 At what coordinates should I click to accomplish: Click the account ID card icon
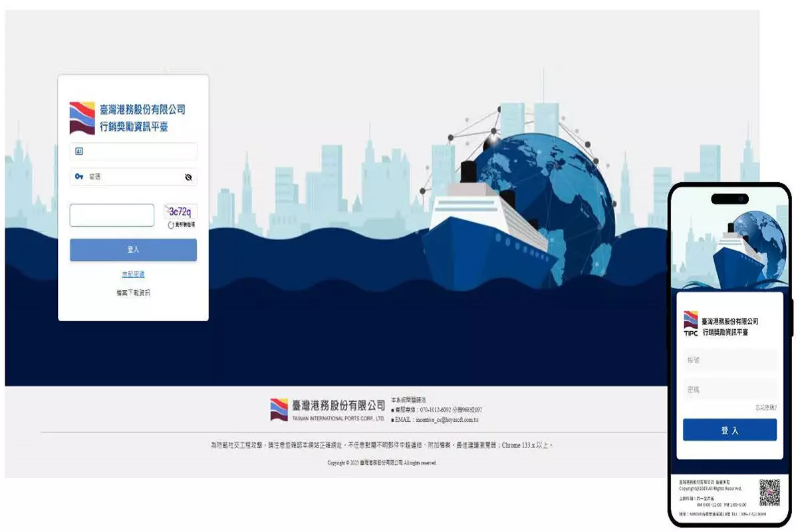tap(79, 152)
